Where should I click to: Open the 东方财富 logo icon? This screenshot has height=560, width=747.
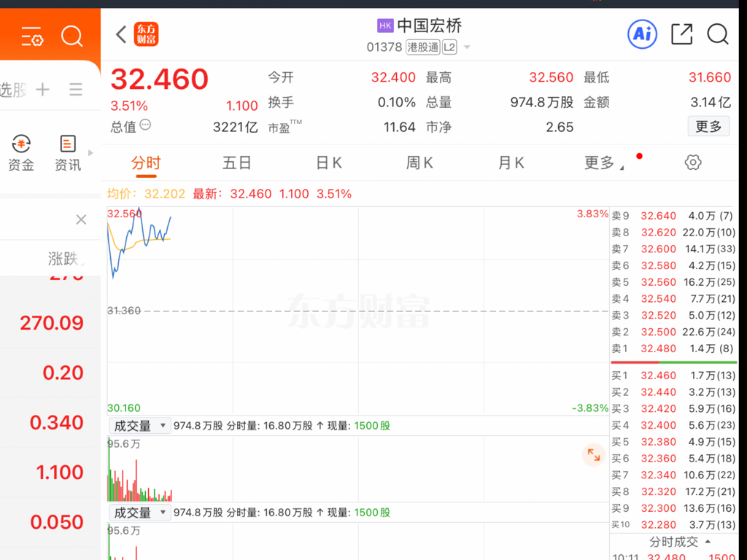click(146, 34)
